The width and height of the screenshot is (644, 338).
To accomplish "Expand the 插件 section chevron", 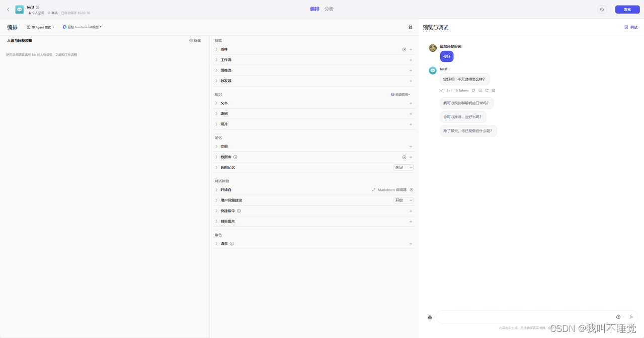I will pos(216,49).
